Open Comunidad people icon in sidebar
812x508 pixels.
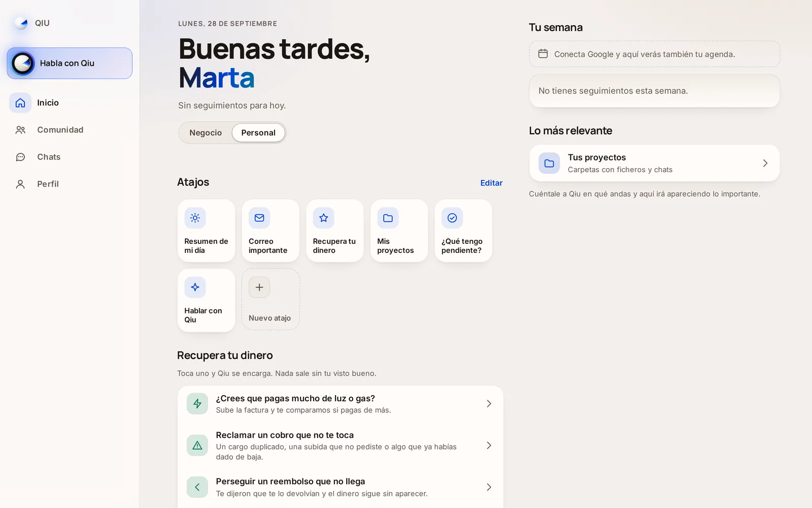20,130
